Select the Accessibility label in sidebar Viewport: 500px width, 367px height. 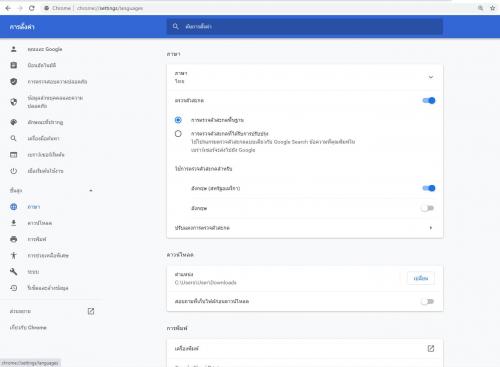48,255
